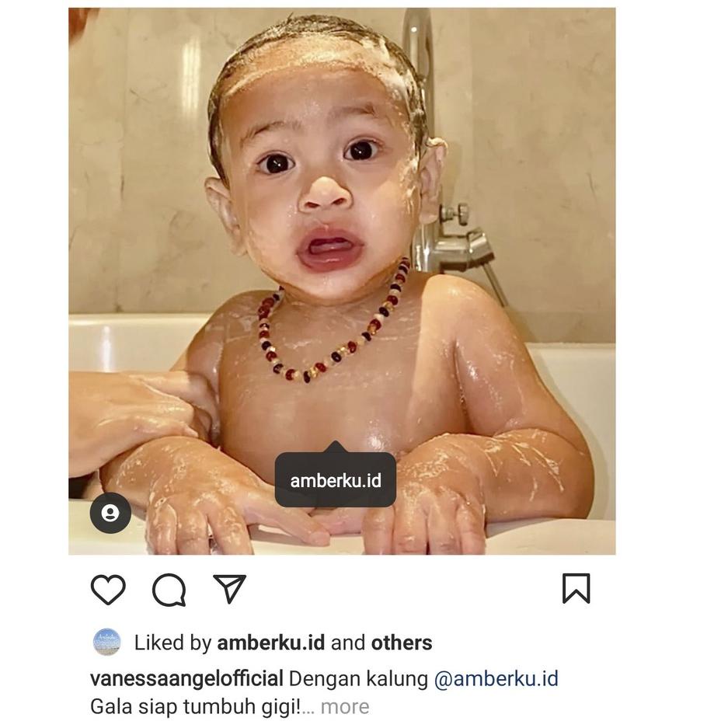The image size is (728, 728).
Task: Tap the amber necklace in the photo
Action: click(333, 325)
